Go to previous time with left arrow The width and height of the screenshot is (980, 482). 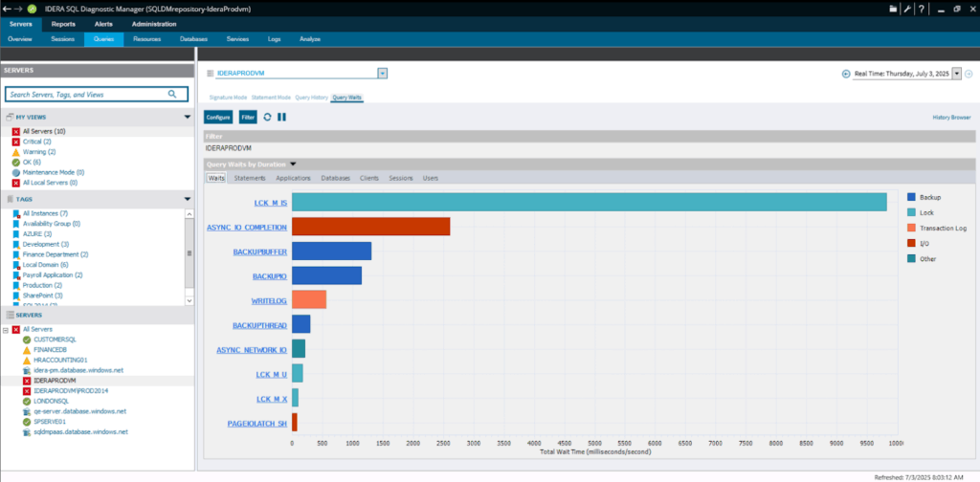846,74
